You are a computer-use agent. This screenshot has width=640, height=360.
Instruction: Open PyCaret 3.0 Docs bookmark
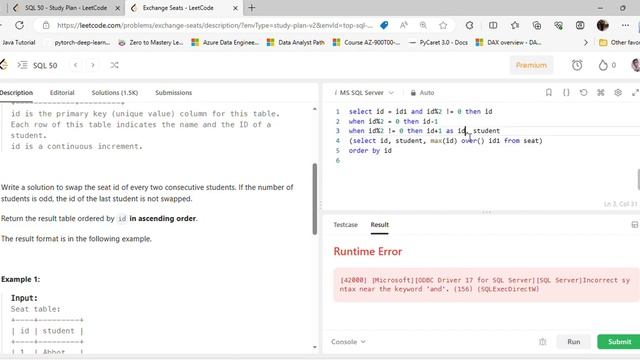pos(438,42)
